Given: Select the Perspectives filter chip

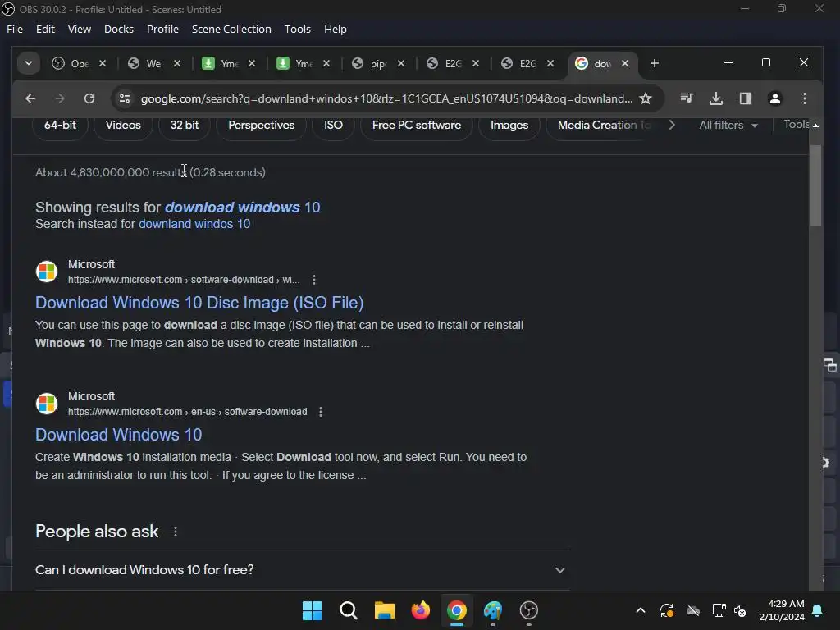Looking at the screenshot, I should tap(262, 125).
